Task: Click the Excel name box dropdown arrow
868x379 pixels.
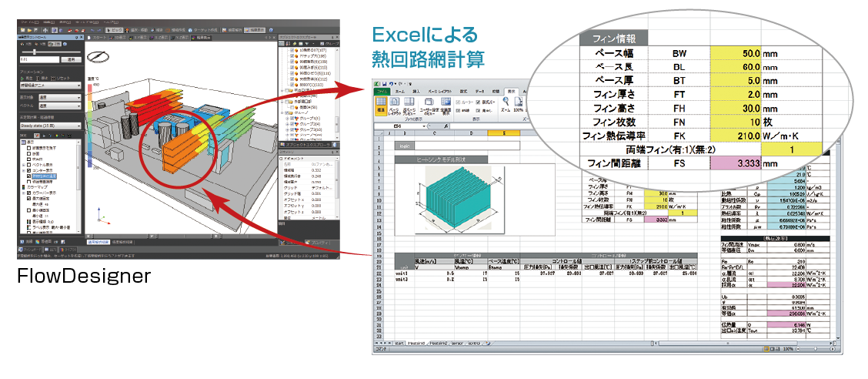Action: 424,126
